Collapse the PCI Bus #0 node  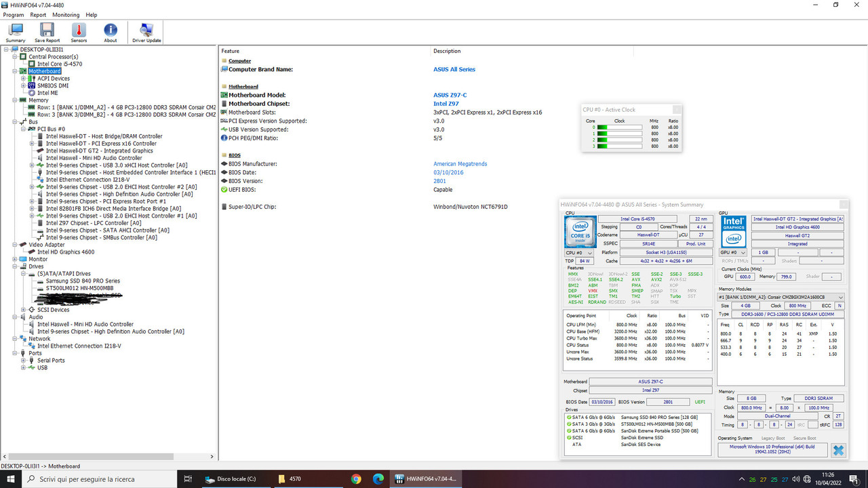click(x=23, y=129)
